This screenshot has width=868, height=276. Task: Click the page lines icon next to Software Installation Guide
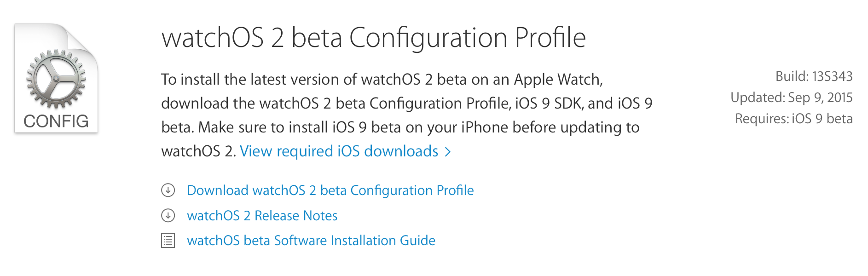click(x=169, y=240)
